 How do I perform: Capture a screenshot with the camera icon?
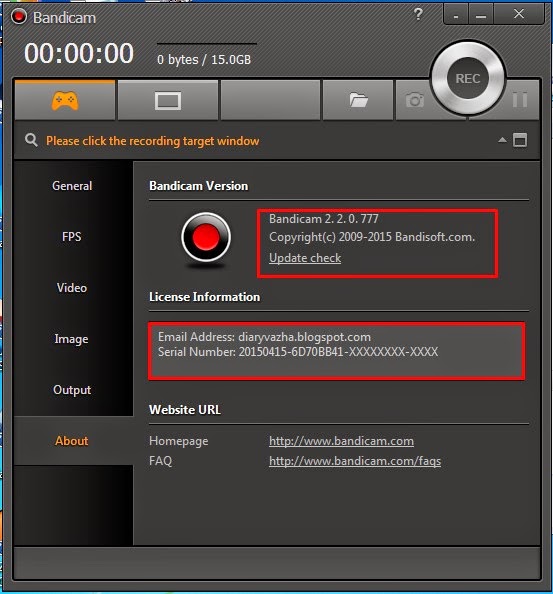pyautogui.click(x=415, y=100)
